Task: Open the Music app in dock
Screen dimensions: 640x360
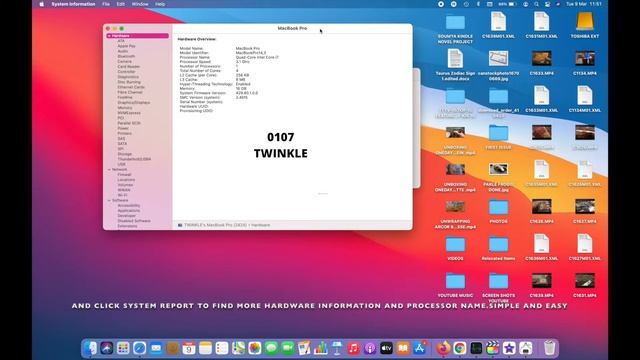Action: point(353,348)
